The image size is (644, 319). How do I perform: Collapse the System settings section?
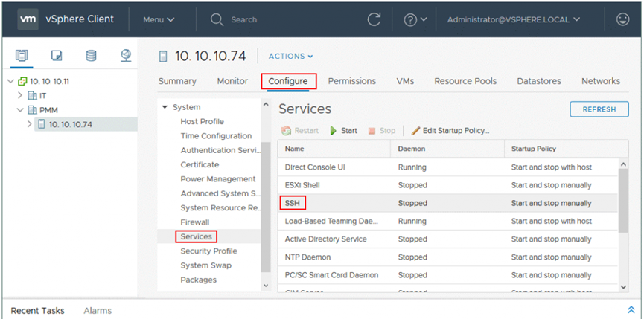pos(165,107)
